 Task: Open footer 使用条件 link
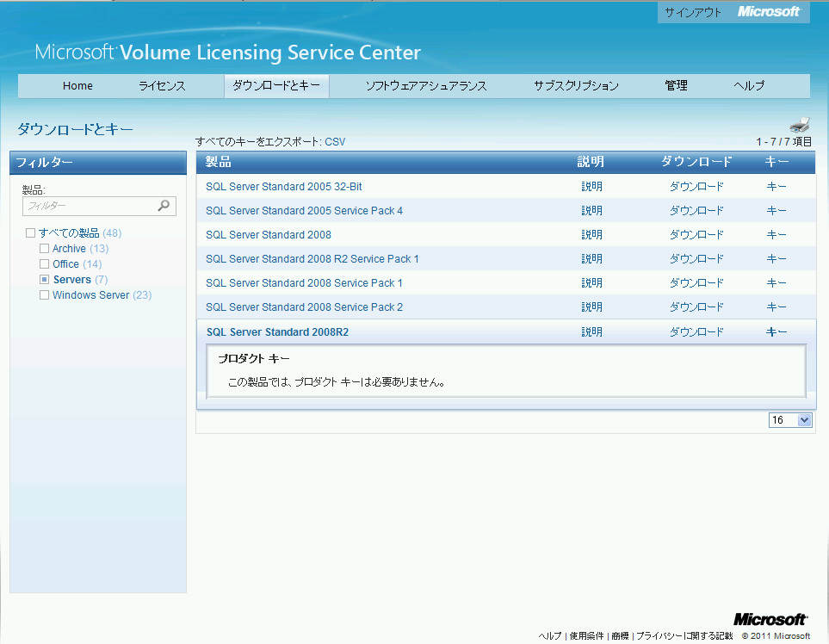pos(586,636)
